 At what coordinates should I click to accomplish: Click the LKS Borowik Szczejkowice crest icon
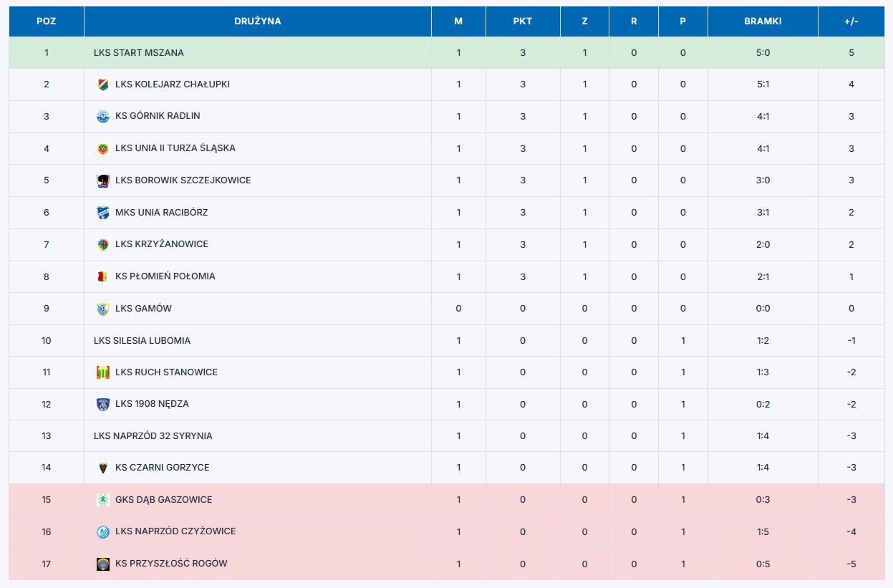[103, 180]
